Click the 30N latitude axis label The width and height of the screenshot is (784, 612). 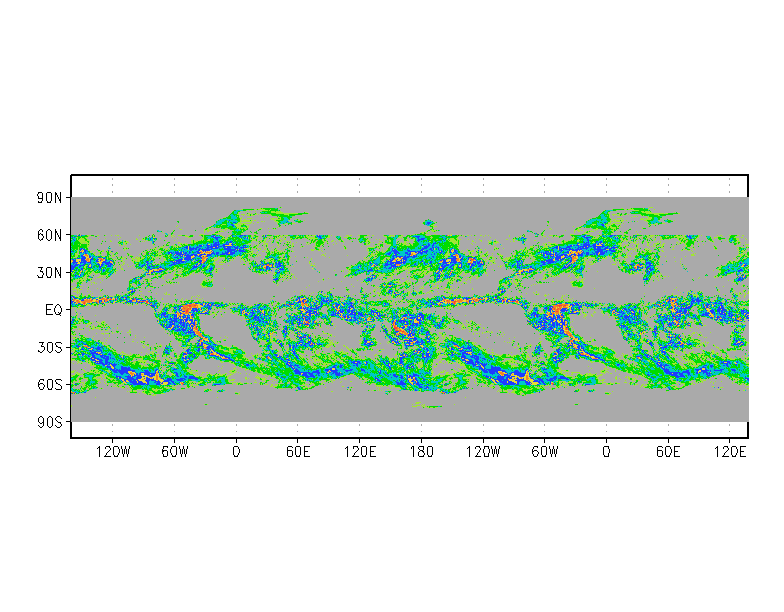tap(49, 273)
